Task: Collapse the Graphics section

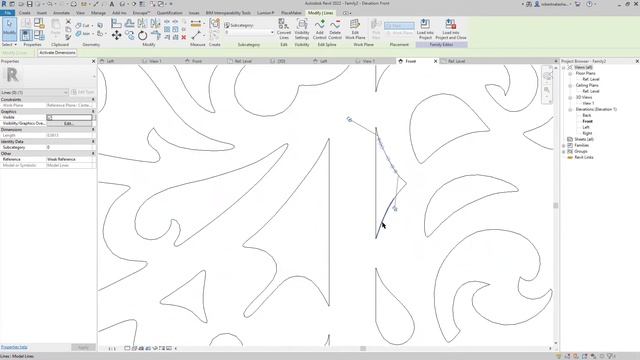Action: click(93, 111)
